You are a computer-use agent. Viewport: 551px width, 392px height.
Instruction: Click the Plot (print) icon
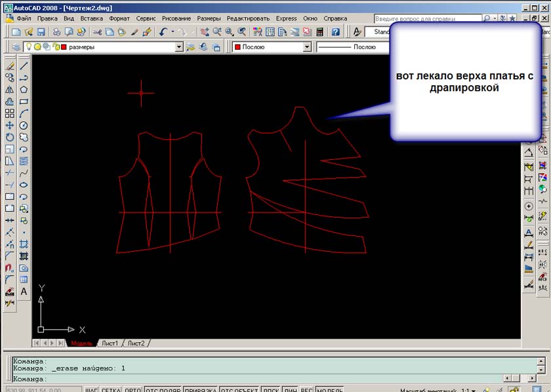(56, 32)
